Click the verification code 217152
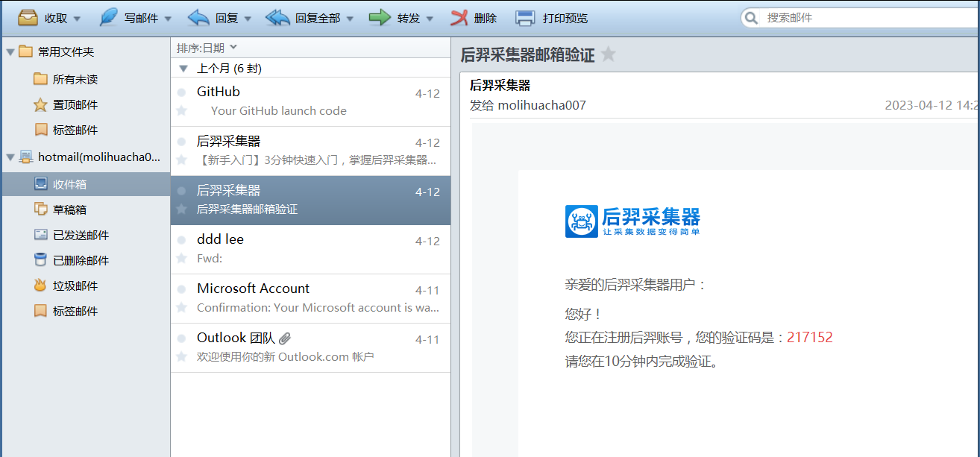The width and height of the screenshot is (980, 457). (810, 337)
